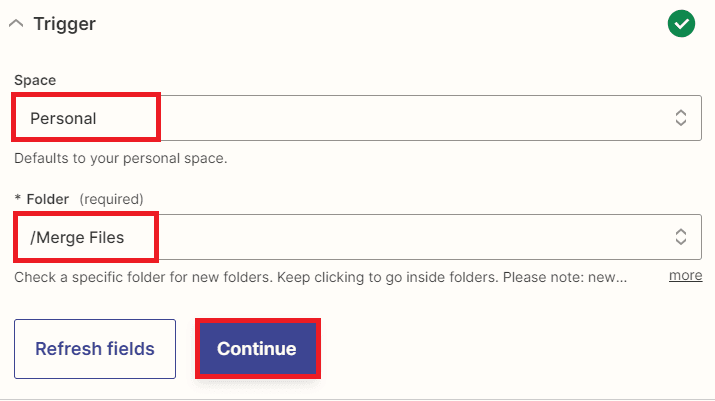Click the green checkmark status icon
Image resolution: width=715 pixels, height=401 pixels.
[x=681, y=23]
